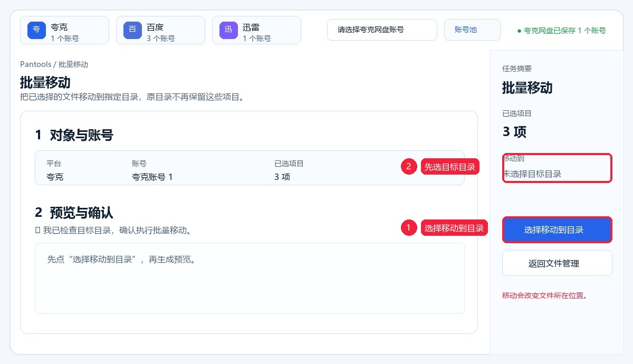Image resolution: width=633 pixels, height=364 pixels.
Task: Open the 账号池 account pool
Action: coord(472,30)
